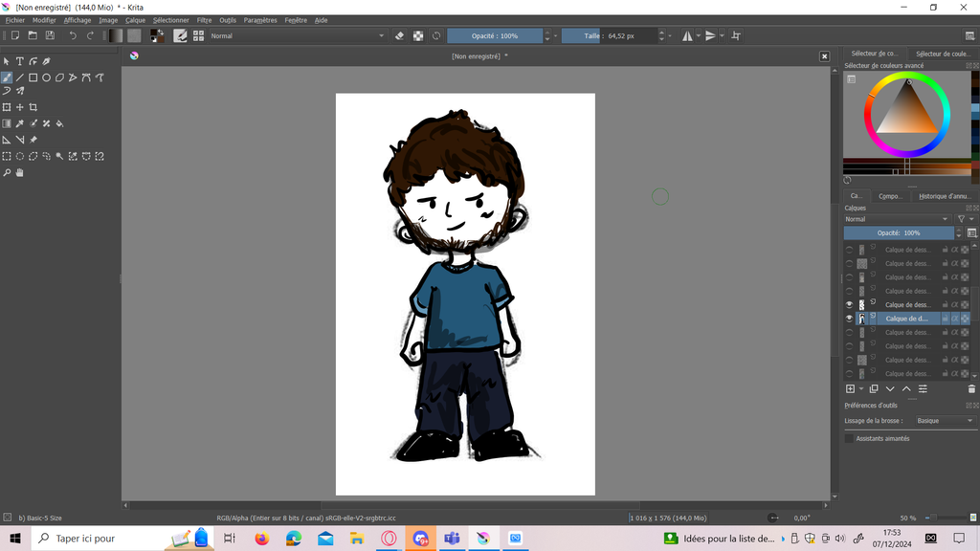This screenshot has width=980, height=551.
Task: Hide the selected layer with its eye icon
Action: [x=849, y=319]
